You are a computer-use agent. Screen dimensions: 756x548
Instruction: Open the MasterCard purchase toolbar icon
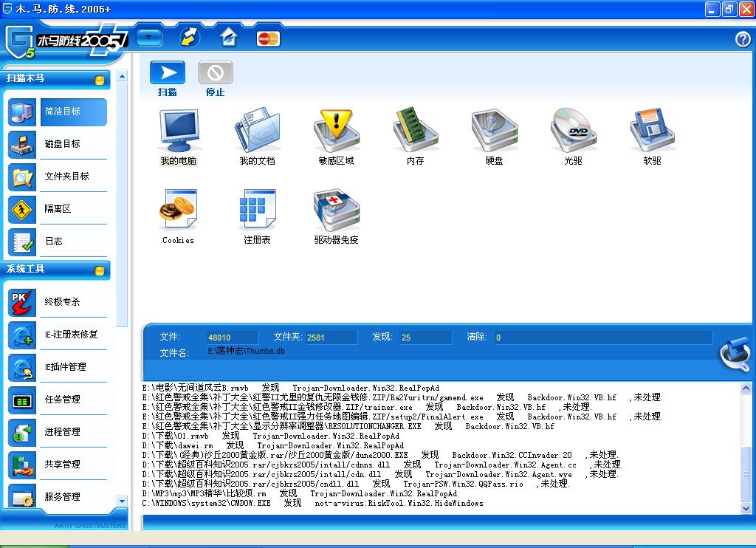(268, 38)
